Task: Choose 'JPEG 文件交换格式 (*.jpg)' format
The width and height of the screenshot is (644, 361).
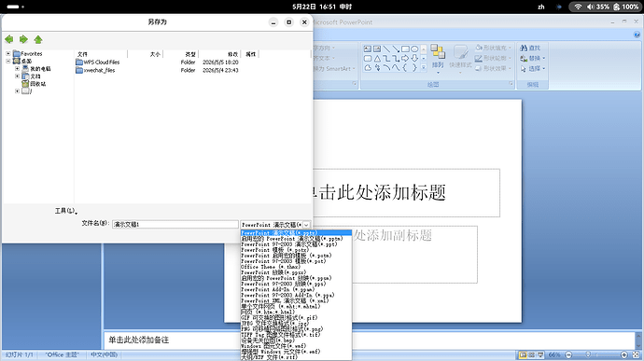Action: (x=296, y=323)
